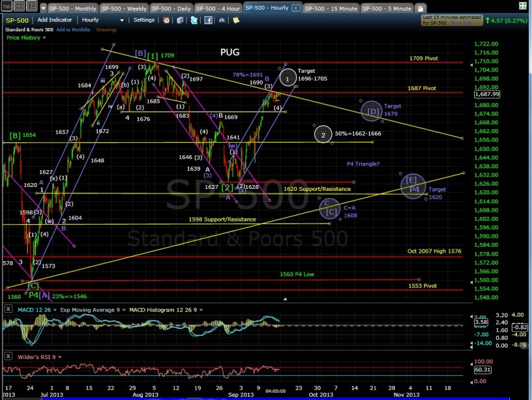Image resolution: width=532 pixels, height=400 pixels.
Task: Click the circled 2 target marker
Action: click(323, 134)
